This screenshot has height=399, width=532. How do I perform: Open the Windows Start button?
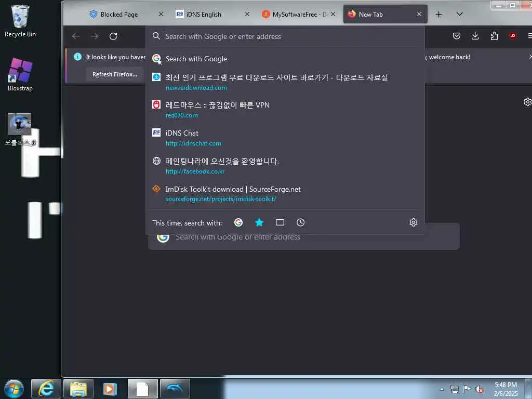[14, 389]
